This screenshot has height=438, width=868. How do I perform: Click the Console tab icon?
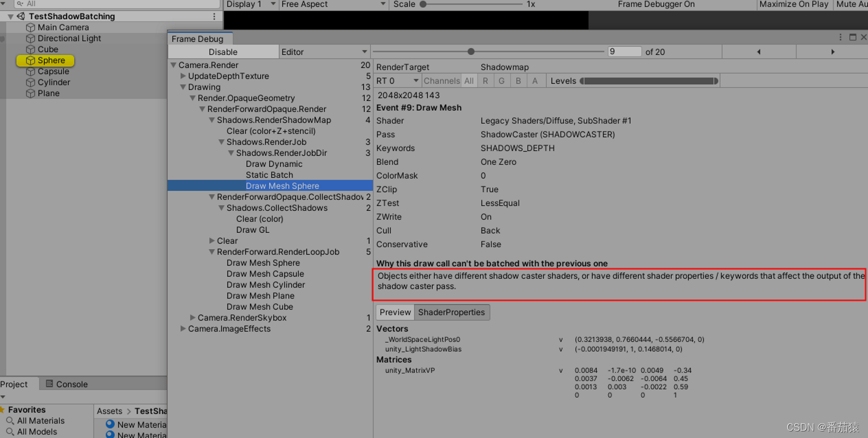point(49,384)
